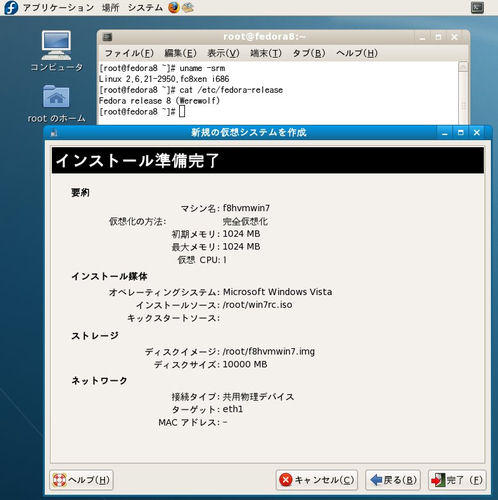Click the terminal vertical scrollbar
Viewport: 498px width, 500px height.
463,93
